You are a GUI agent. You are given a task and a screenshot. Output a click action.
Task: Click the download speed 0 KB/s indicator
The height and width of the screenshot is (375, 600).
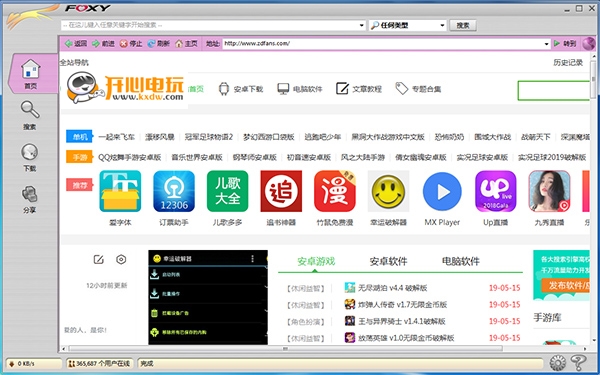tap(34, 364)
